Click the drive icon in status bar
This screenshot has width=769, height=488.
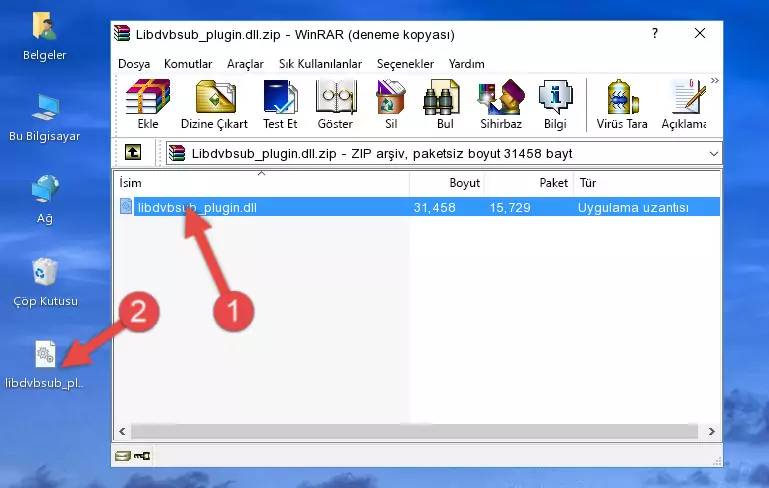pyautogui.click(x=123, y=456)
